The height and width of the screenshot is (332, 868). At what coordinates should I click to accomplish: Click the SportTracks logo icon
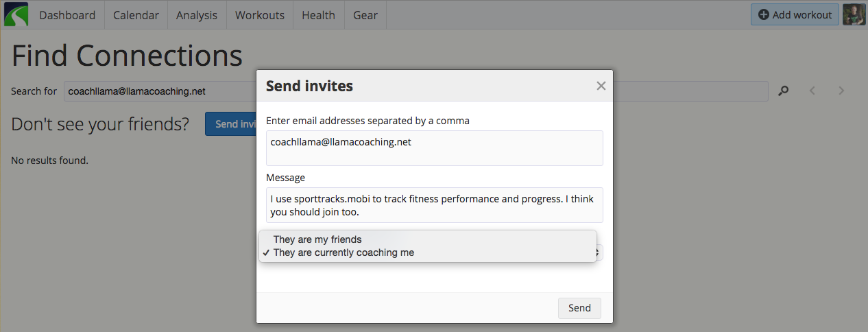16,14
